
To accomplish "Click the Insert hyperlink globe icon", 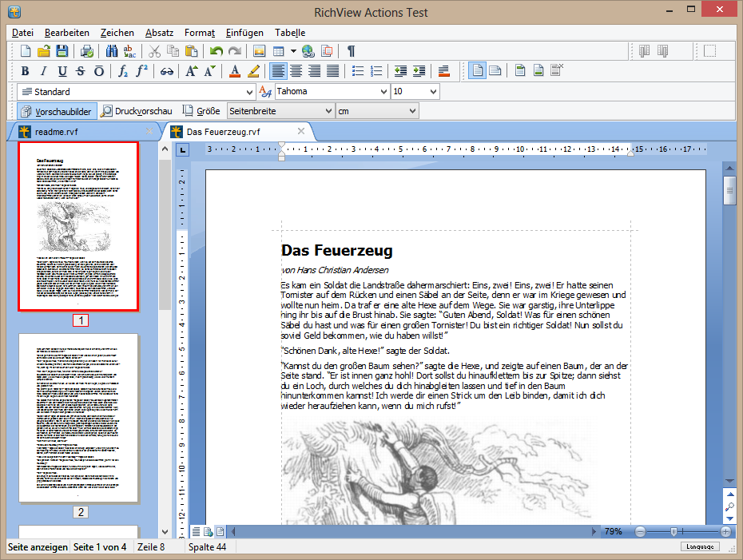I will point(308,51).
